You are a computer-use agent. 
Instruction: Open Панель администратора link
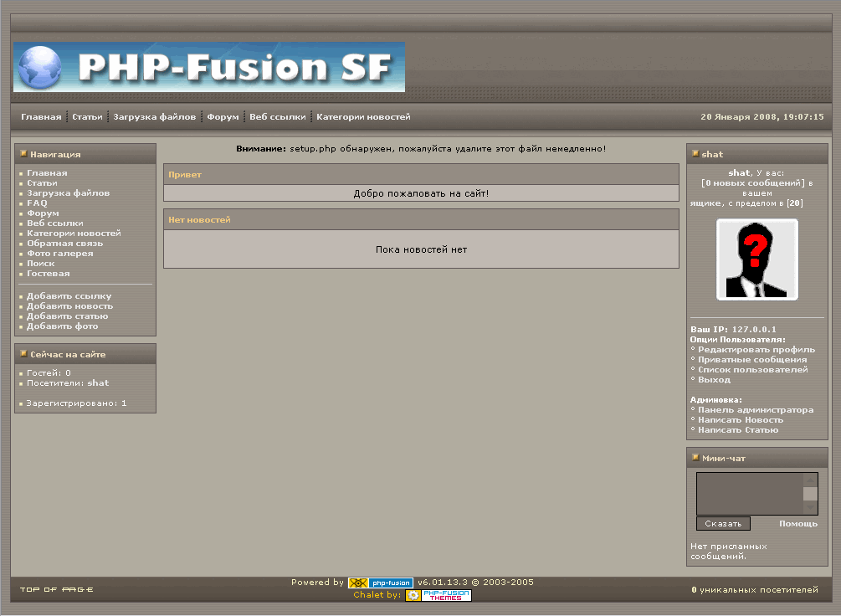click(x=756, y=410)
